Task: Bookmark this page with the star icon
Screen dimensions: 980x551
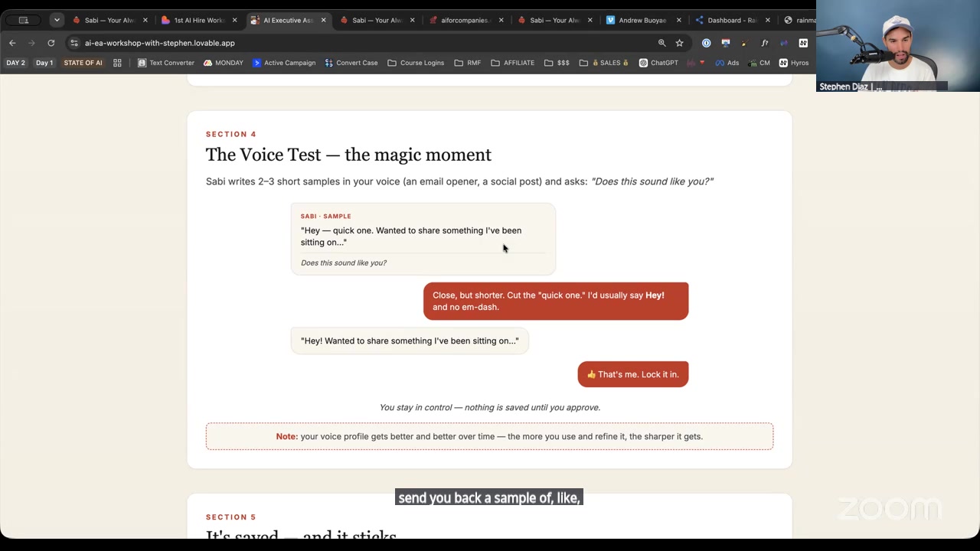Action: [679, 43]
